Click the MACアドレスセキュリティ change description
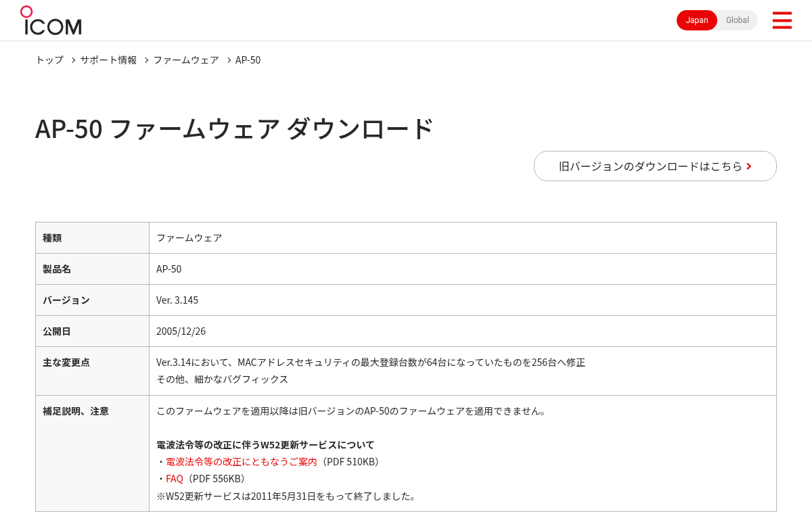This screenshot has width=812, height=512. (371, 362)
